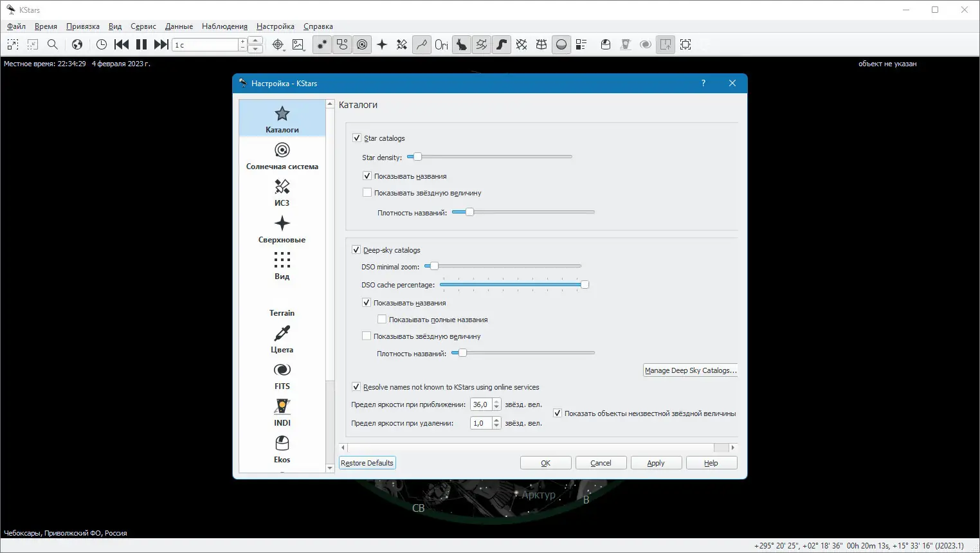This screenshot has height=553, width=980.
Task: Open the Справка menu
Action: pos(318,26)
